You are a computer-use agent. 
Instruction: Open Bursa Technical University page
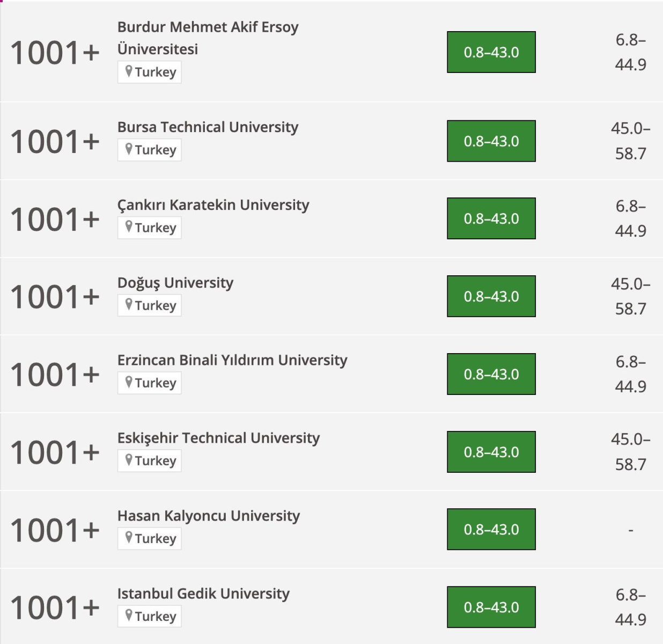click(208, 127)
